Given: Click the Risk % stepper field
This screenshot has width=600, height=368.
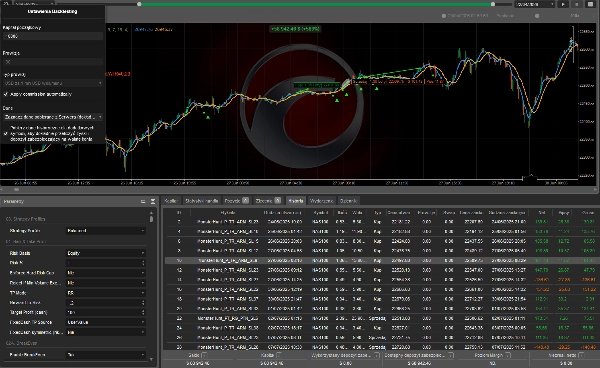Looking at the screenshot, I should tap(106, 263).
